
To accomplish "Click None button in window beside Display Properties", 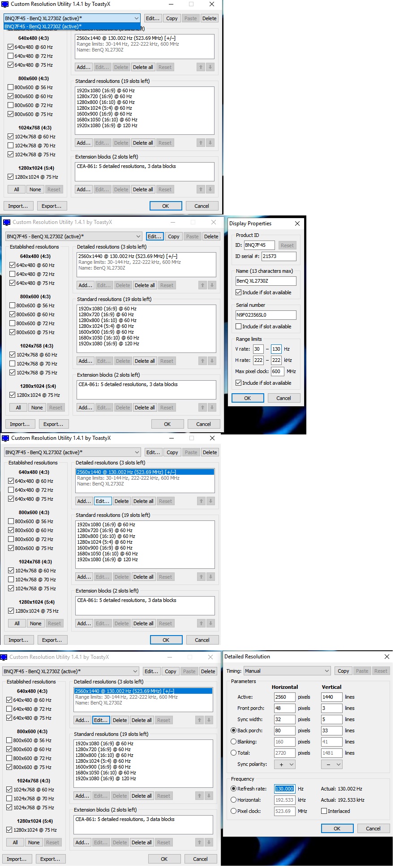I will [37, 408].
